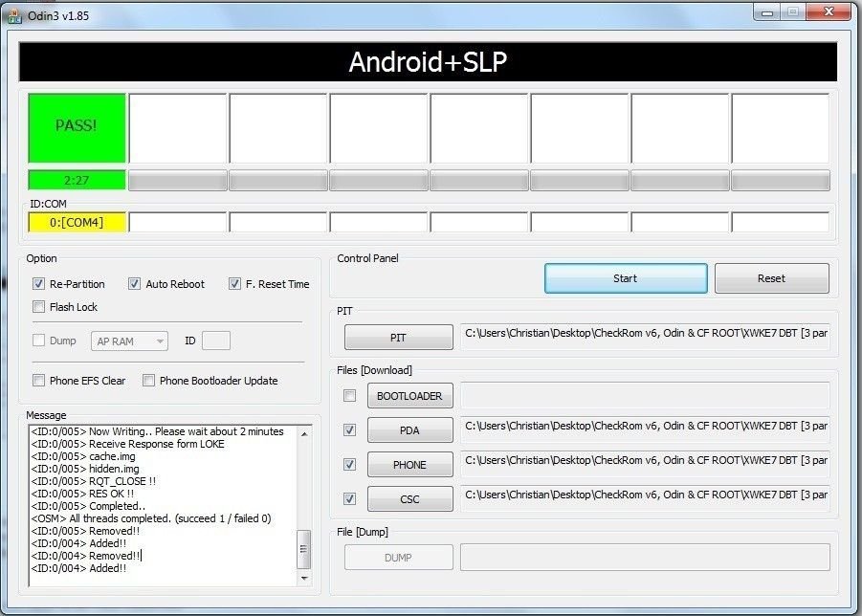Viewport: 862px width, 616px height.
Task: Close the Odin3 v1.85 window
Action: pyautogui.click(x=829, y=11)
